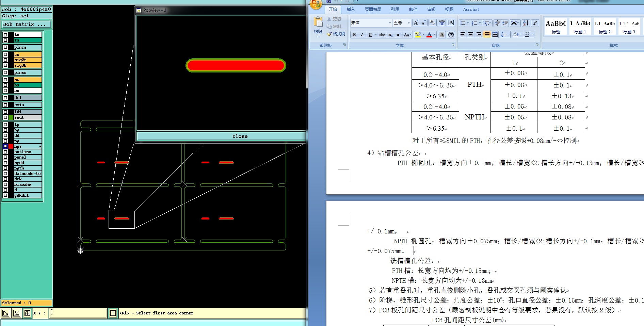Align text right in Word
644x326 pixels.
[x=479, y=34]
